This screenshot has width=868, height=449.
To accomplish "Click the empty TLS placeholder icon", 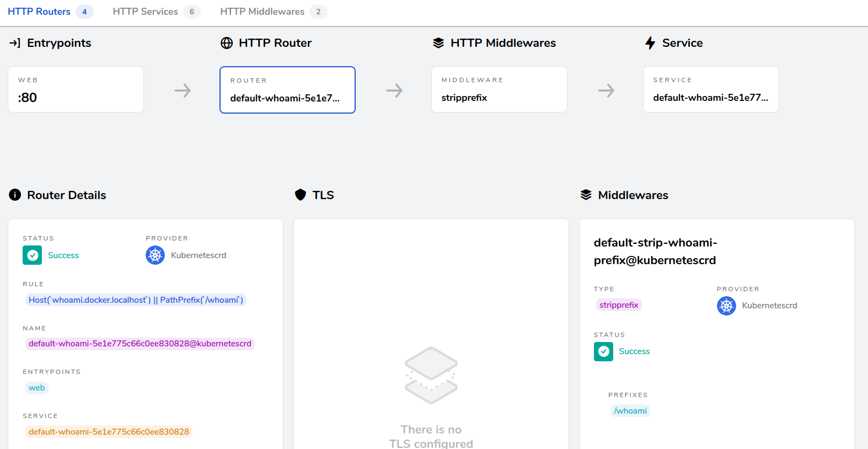I will pyautogui.click(x=431, y=375).
